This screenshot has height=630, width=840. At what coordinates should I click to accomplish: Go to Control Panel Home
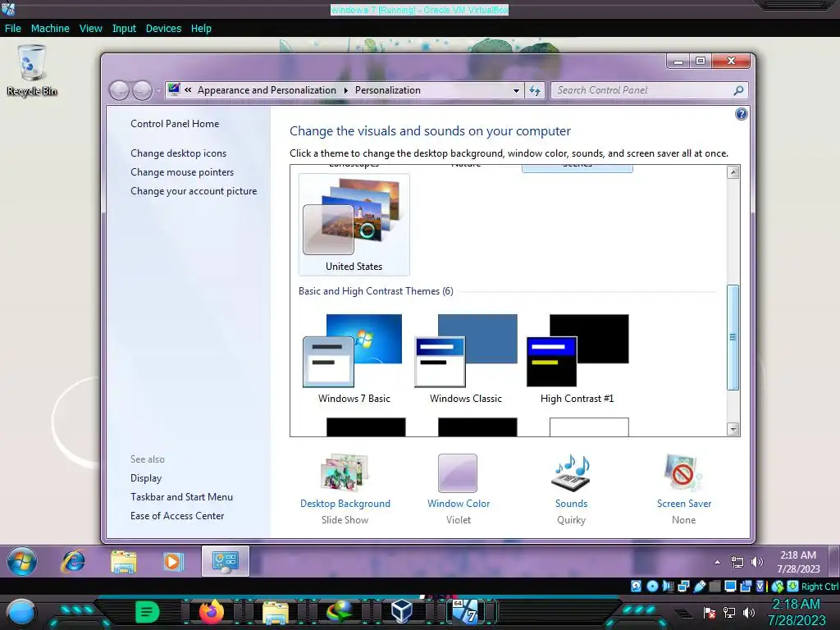(175, 124)
